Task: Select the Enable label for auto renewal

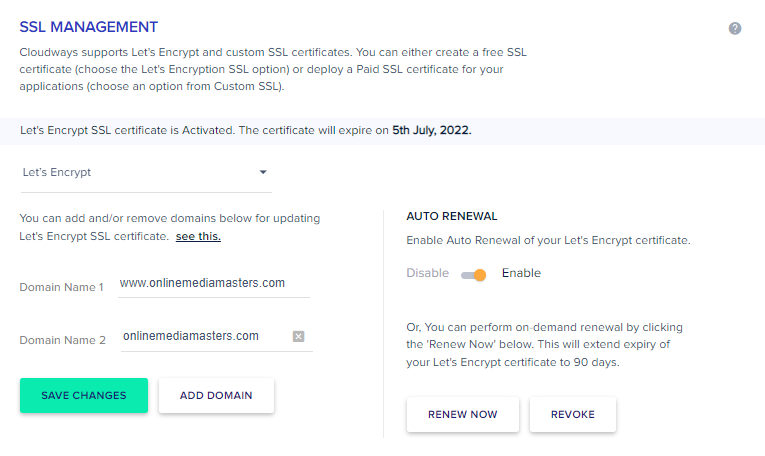Action: pyautogui.click(x=521, y=273)
